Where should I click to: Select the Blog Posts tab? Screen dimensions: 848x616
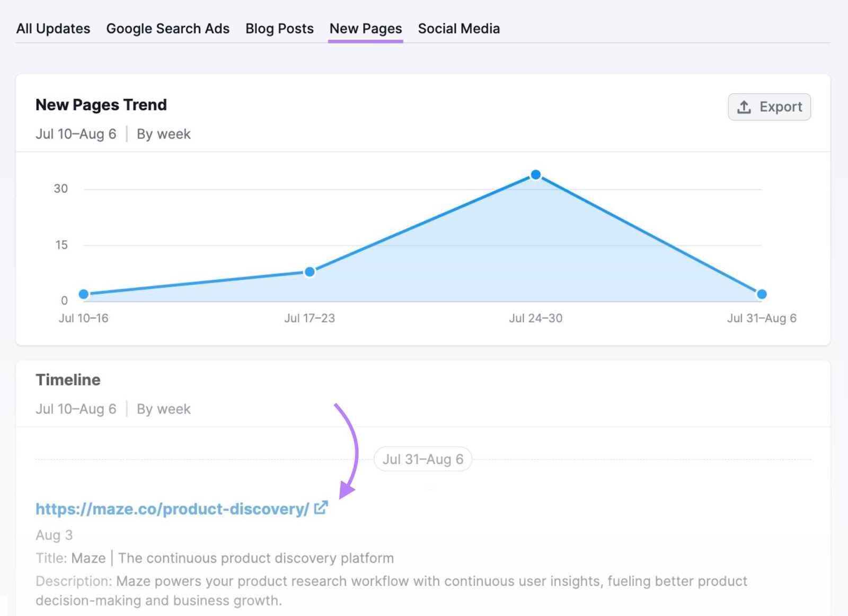[x=279, y=29]
